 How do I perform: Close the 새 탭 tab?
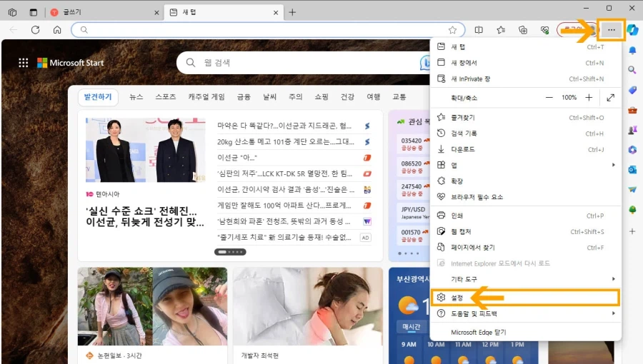pyautogui.click(x=276, y=13)
